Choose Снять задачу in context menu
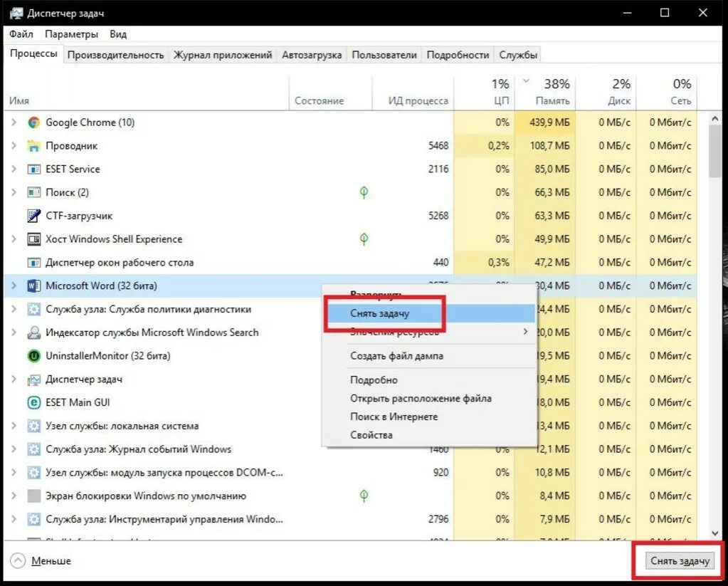The width and height of the screenshot is (728, 586). [x=431, y=313]
